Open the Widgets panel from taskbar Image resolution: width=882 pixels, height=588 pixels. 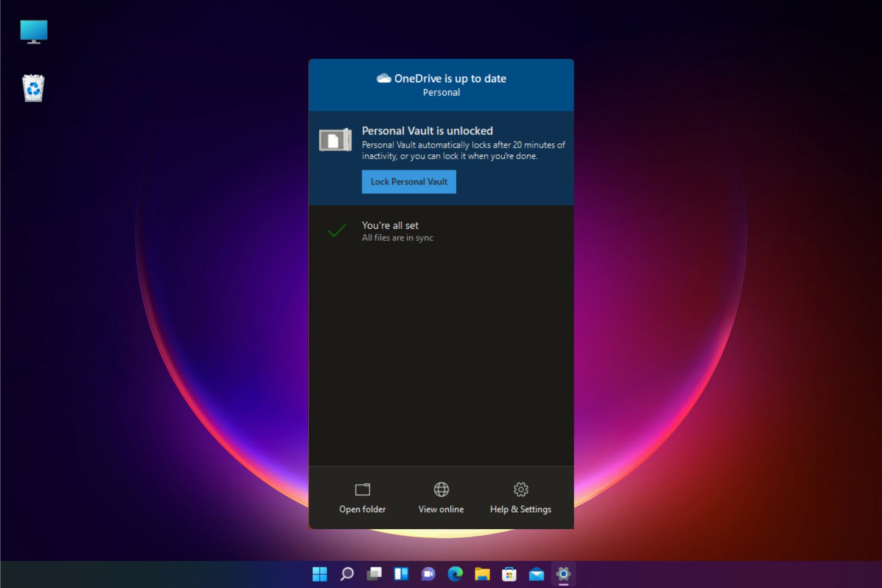tap(401, 574)
